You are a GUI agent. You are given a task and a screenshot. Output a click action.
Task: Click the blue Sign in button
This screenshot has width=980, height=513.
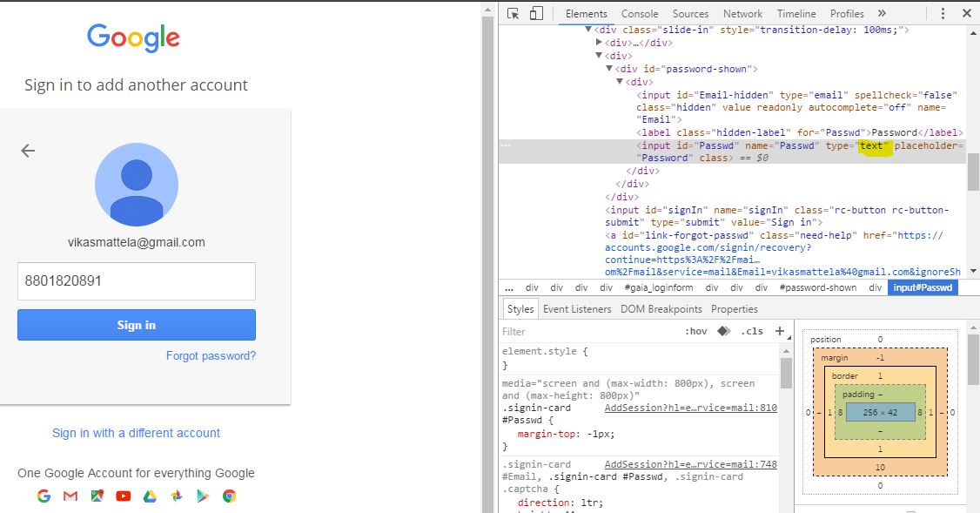tap(137, 325)
